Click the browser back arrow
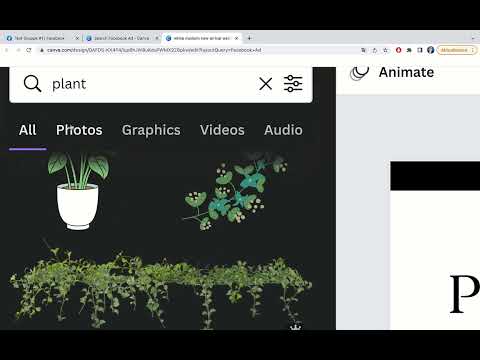The width and height of the screenshot is (480, 360). [x=6, y=50]
